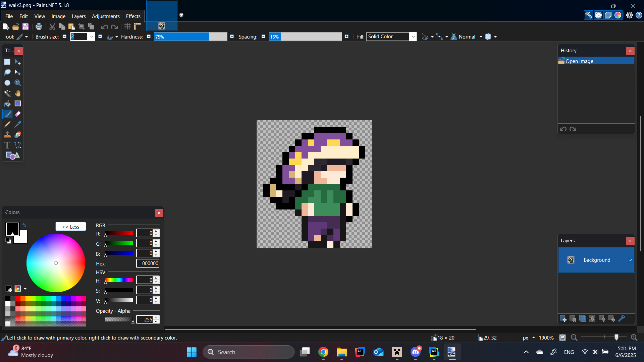Decrease Hardness with minus button
644x362 pixels.
(x=149, y=37)
